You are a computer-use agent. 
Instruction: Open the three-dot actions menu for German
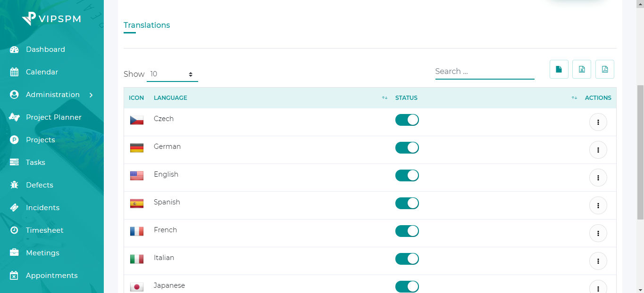[598, 150]
